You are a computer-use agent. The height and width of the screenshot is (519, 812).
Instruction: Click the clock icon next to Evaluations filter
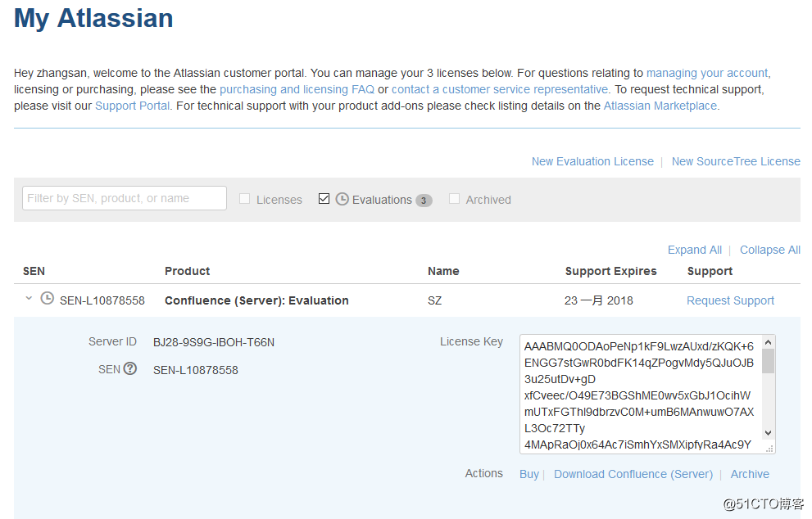pos(342,199)
